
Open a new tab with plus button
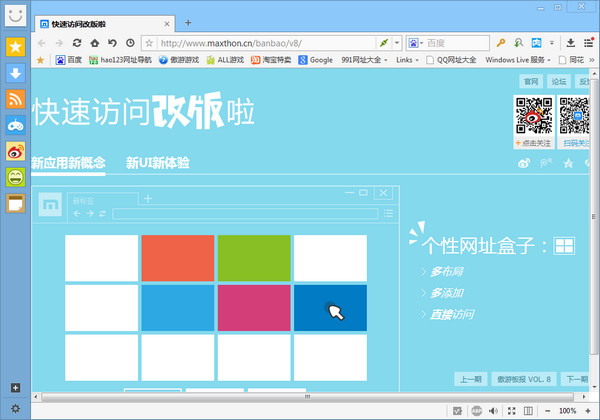[x=188, y=22]
